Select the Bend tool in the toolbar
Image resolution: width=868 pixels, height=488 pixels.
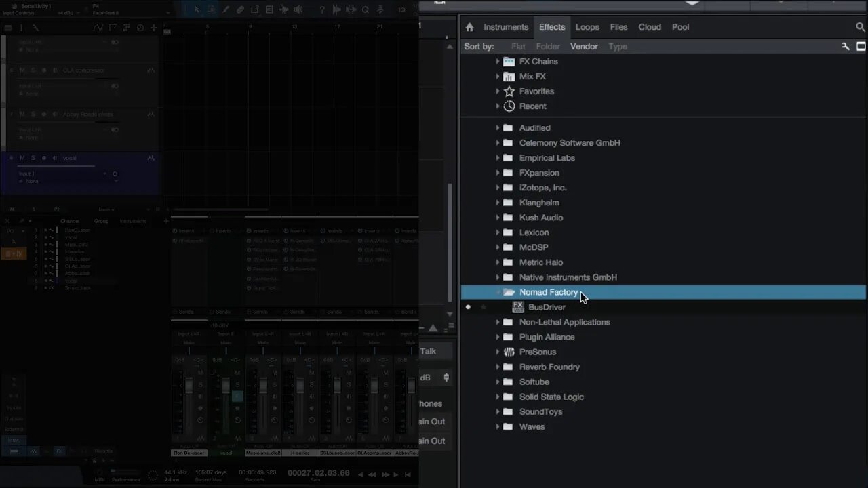pyautogui.click(x=283, y=9)
